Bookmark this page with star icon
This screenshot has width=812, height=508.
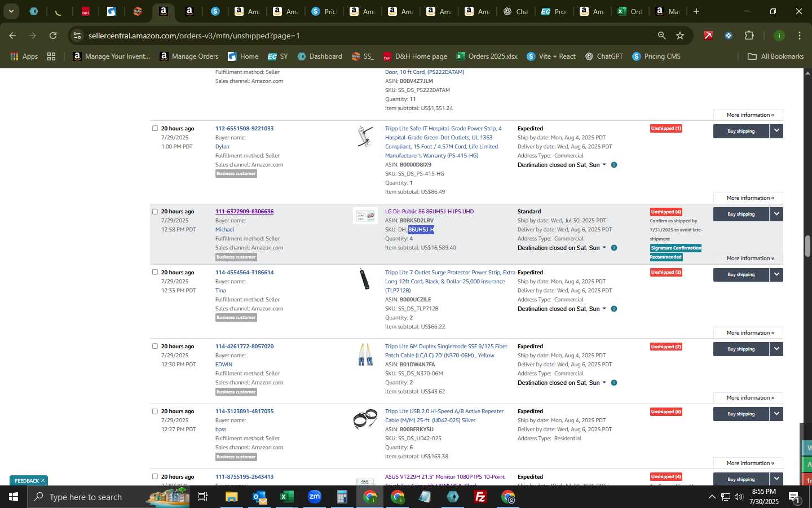[680, 36]
